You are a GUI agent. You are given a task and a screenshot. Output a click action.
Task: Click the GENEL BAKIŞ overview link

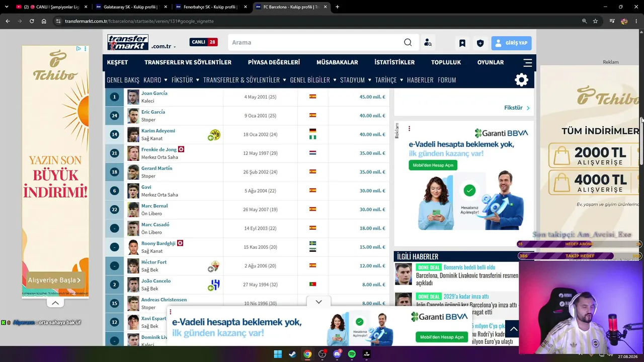(123, 80)
